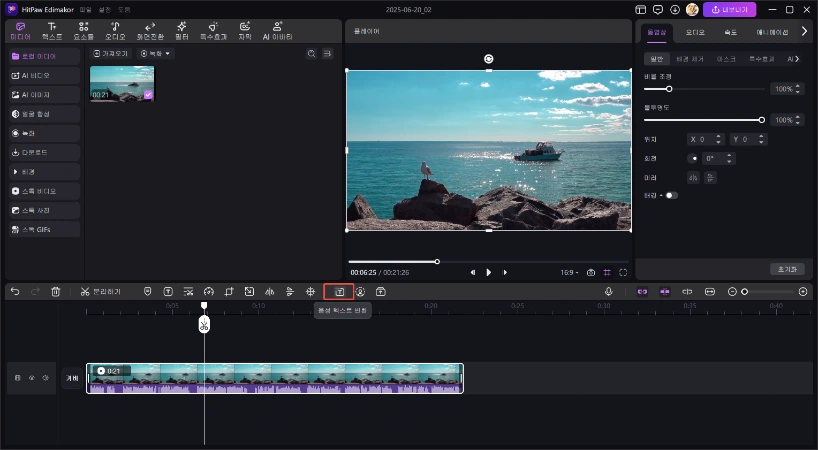Select the 배경 제거 sub-tab

(x=690, y=59)
